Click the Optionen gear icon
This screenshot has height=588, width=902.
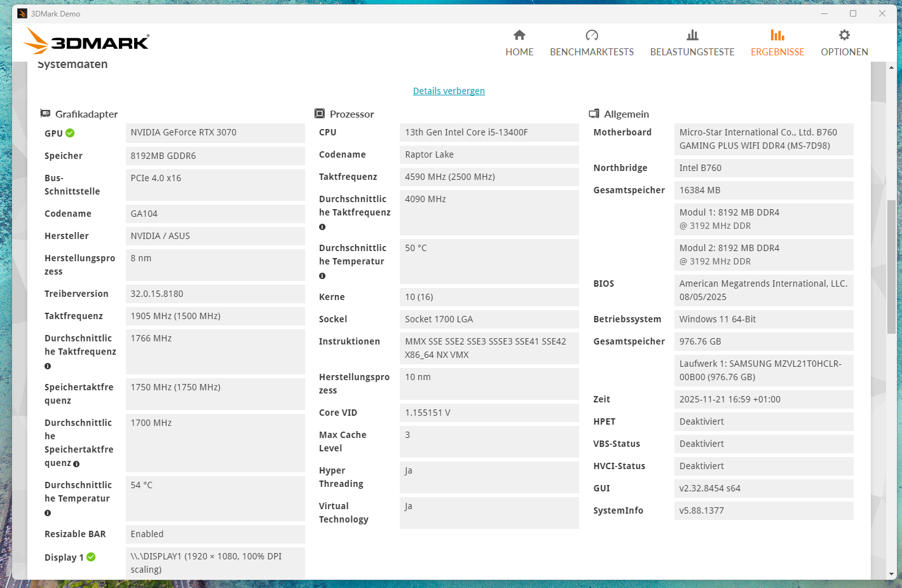point(844,35)
